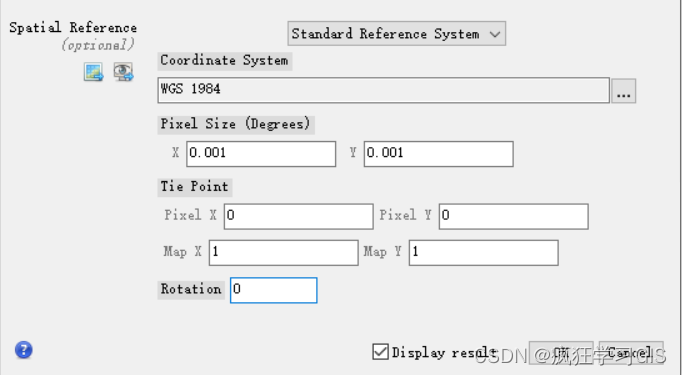Click the import spatial reference from raster icon
The height and width of the screenshot is (375, 682).
[x=94, y=72]
